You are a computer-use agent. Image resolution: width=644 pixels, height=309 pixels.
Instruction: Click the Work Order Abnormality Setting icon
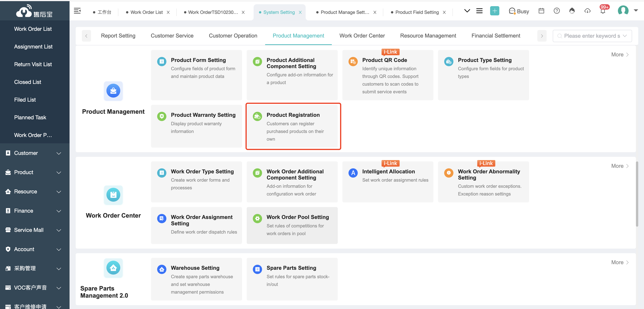pos(448,173)
